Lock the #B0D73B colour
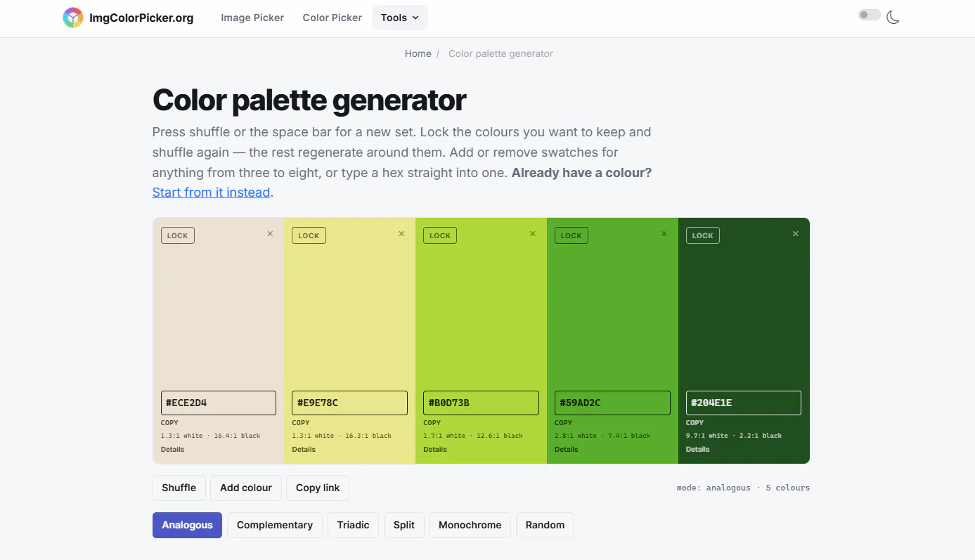Image resolution: width=975 pixels, height=560 pixels. pyautogui.click(x=440, y=235)
